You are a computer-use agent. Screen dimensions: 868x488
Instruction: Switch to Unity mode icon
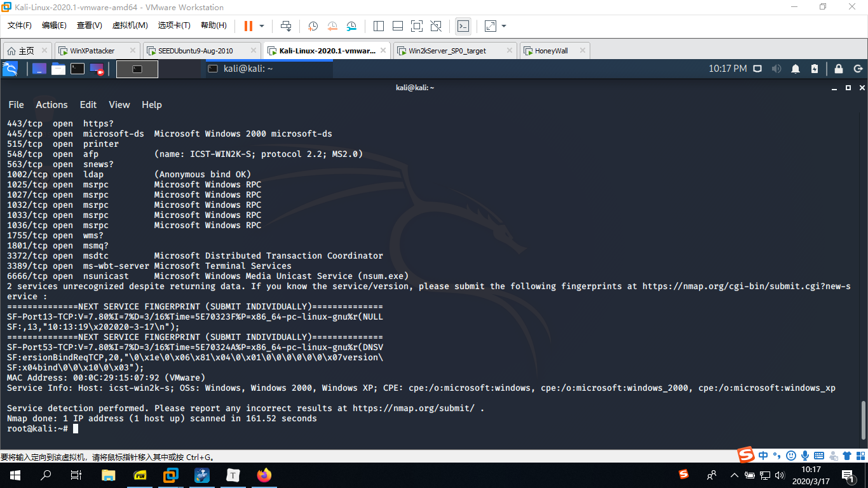436,26
